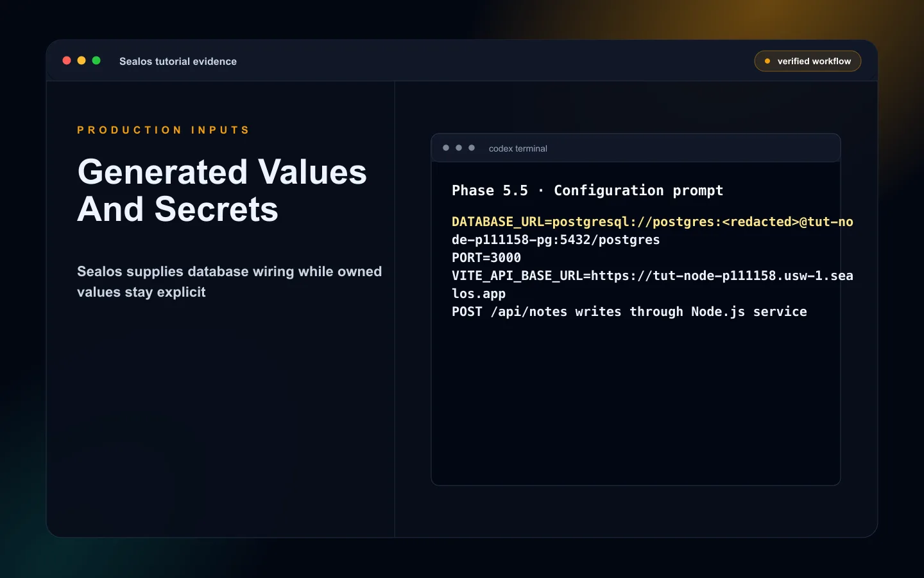The image size is (924, 578).
Task: Click the green maximize dot in the title bar
Action: [96, 60]
